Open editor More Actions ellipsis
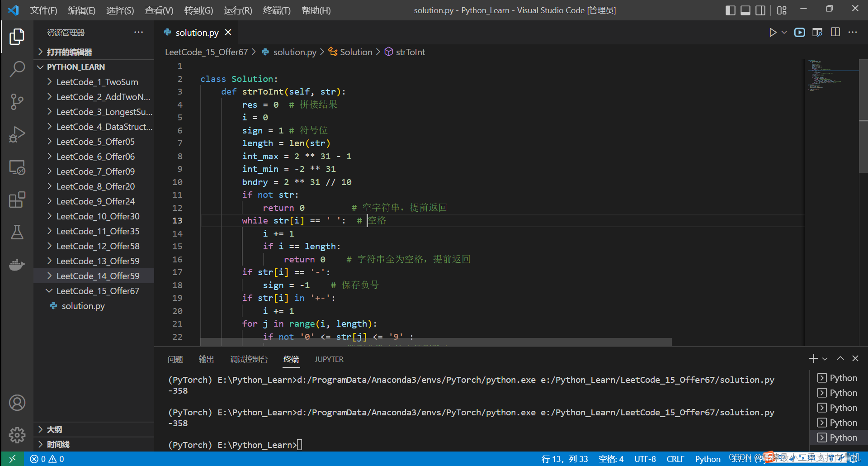Screen dimensions: 868x466 853,33
